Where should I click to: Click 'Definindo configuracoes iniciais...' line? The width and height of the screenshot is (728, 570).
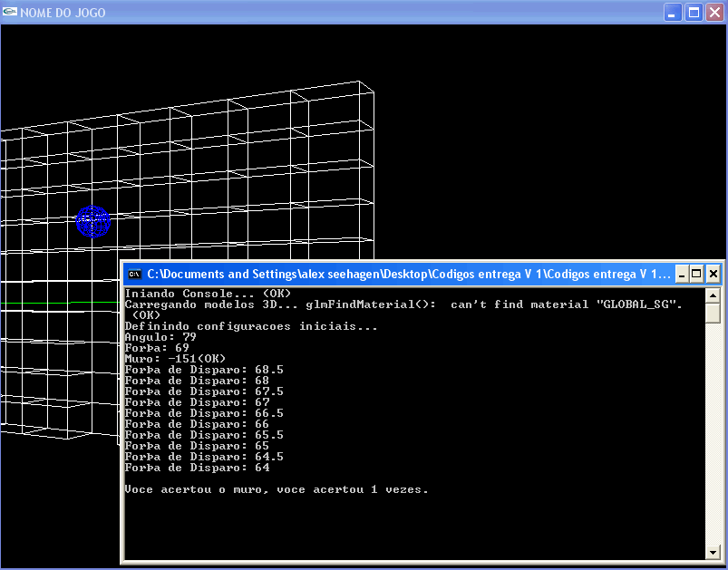(x=251, y=326)
